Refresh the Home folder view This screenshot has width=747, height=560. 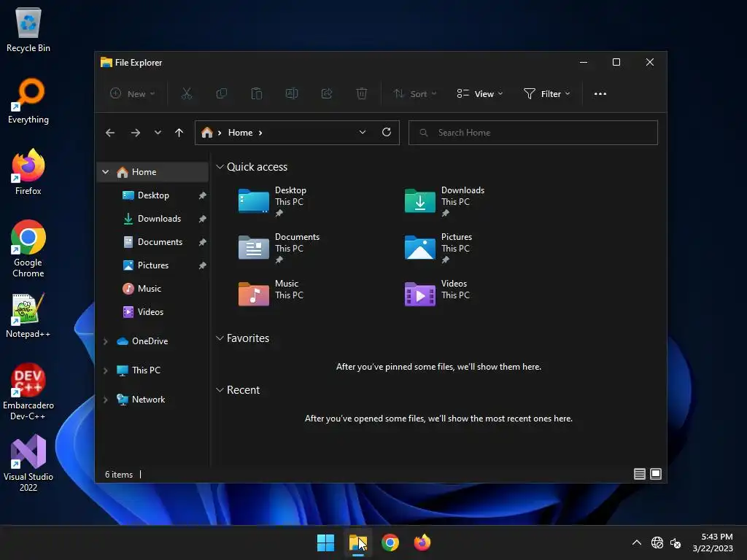coord(387,133)
